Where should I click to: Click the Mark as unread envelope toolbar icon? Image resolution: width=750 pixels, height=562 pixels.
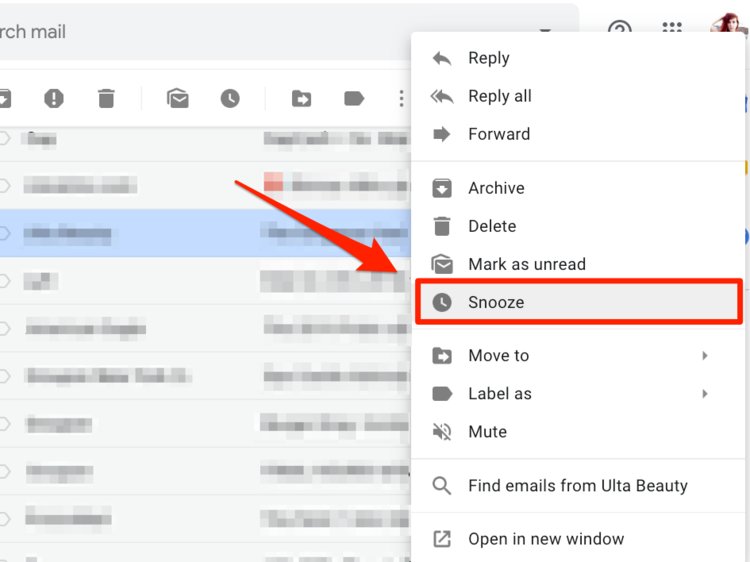[177, 99]
